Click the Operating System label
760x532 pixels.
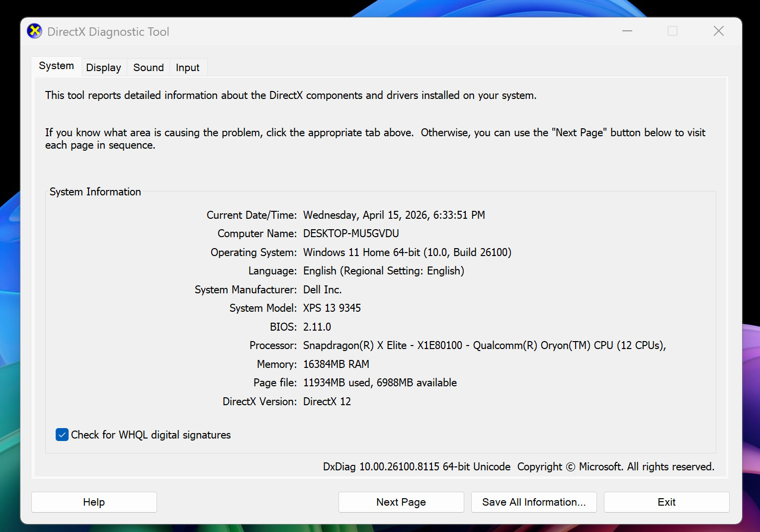click(x=253, y=252)
